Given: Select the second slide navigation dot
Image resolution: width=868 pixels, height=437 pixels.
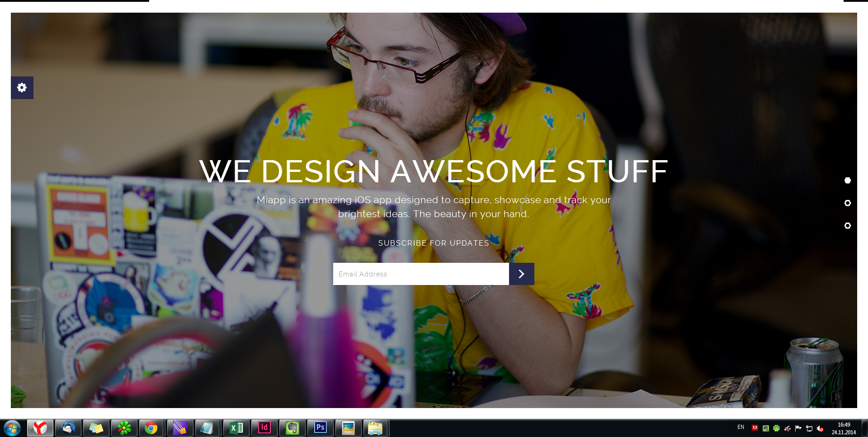Looking at the screenshot, I should [848, 203].
